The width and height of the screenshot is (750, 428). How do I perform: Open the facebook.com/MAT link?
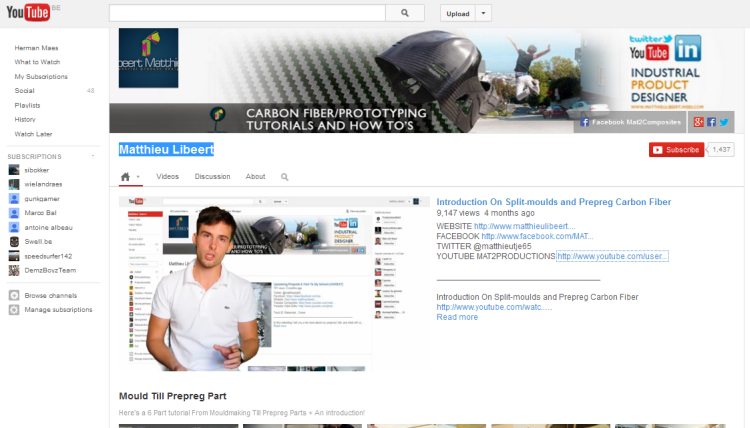pyautogui.click(x=537, y=236)
